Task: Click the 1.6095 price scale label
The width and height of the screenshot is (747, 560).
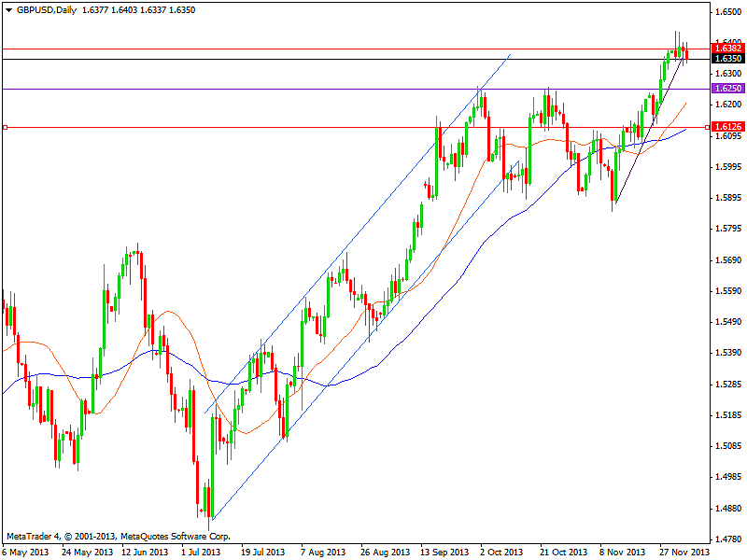Action: point(728,136)
